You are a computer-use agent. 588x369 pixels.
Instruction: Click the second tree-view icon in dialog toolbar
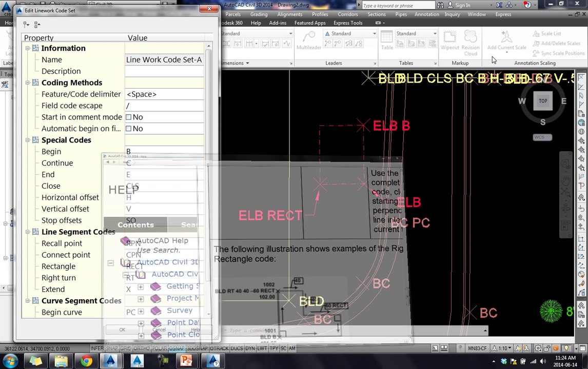[37, 25]
